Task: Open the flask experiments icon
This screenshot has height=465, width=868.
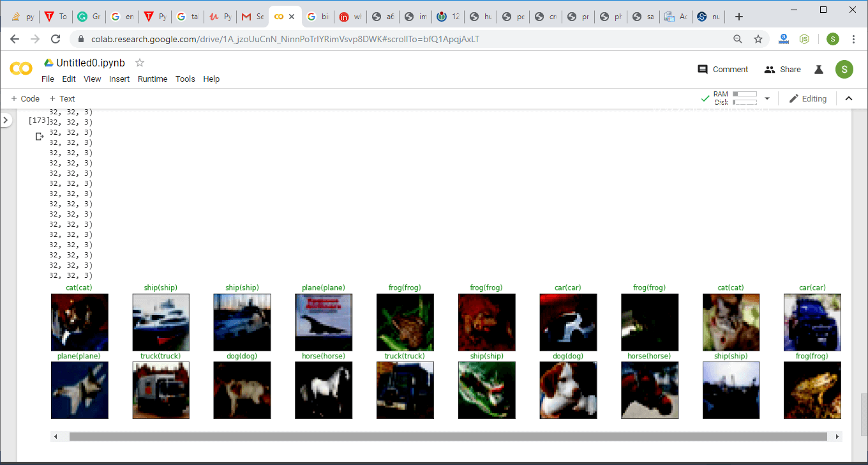Action: (x=819, y=70)
